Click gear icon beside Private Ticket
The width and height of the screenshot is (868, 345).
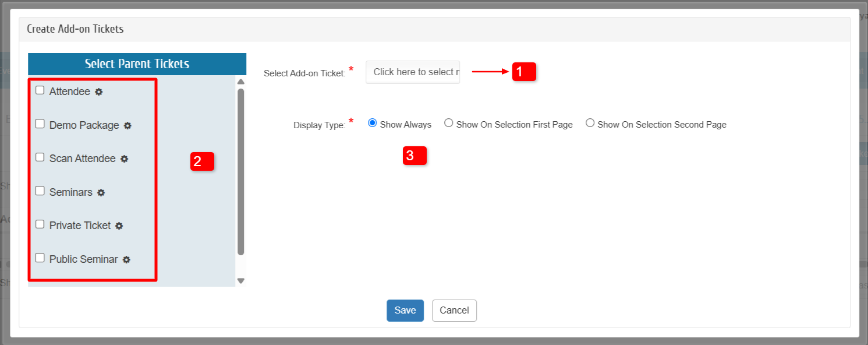point(119,226)
